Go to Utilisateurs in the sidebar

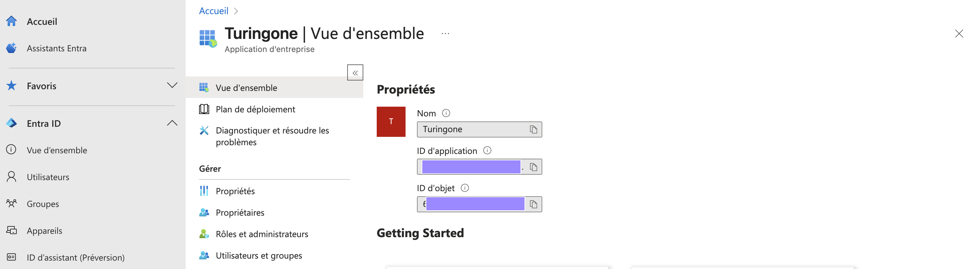pyautogui.click(x=48, y=177)
